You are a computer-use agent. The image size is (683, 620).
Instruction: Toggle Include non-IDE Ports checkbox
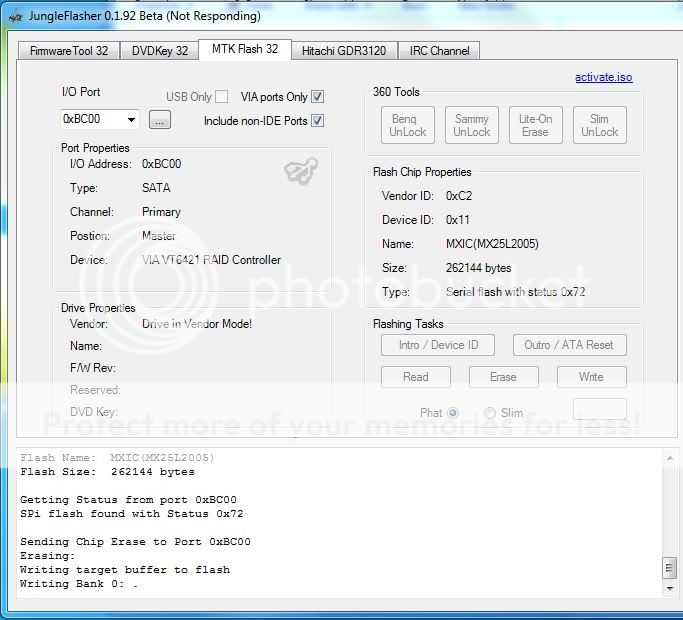pos(317,121)
